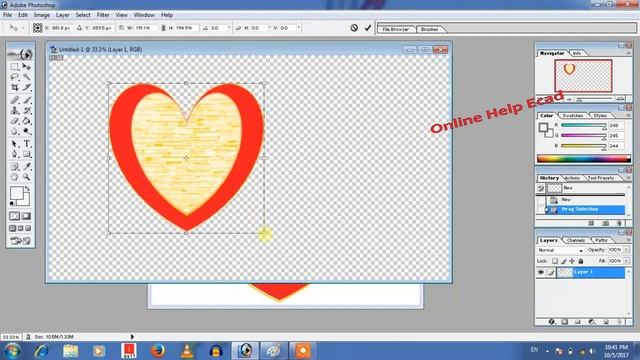This screenshot has height=360, width=640.
Task: Select the Notes tool
Action: click(x=15, y=167)
